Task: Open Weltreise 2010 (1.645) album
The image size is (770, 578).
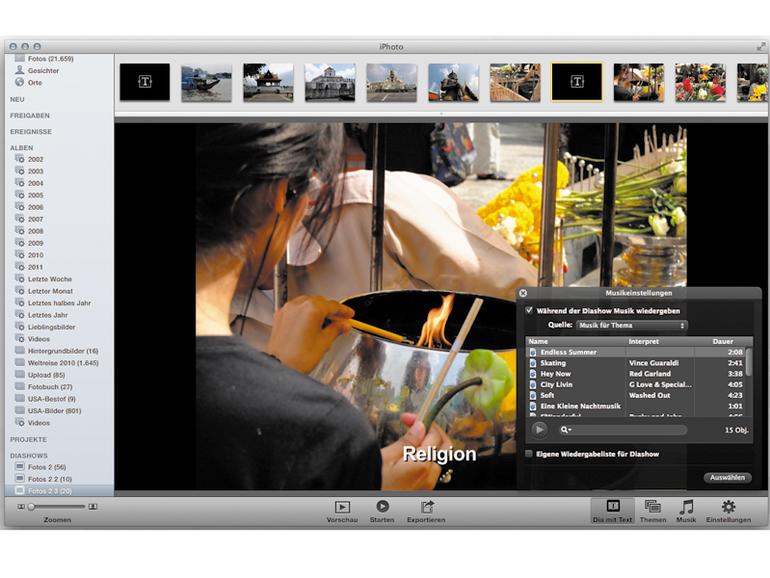Action: [x=63, y=363]
